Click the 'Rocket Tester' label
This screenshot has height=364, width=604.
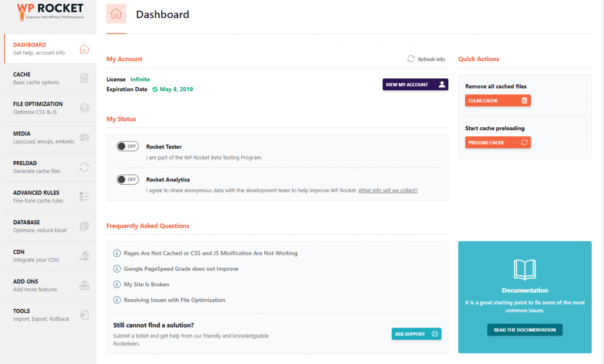164,147
